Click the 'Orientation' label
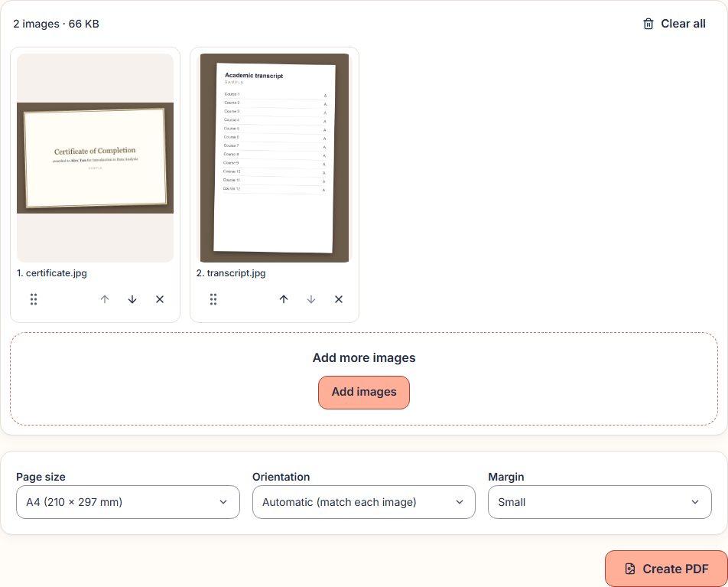Screen dimensions: 728x587 [281, 477]
